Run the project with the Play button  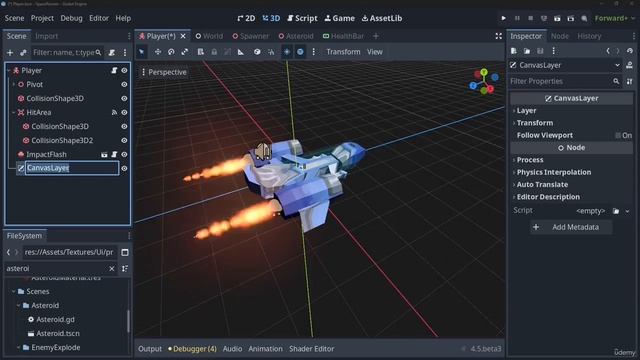click(503, 18)
